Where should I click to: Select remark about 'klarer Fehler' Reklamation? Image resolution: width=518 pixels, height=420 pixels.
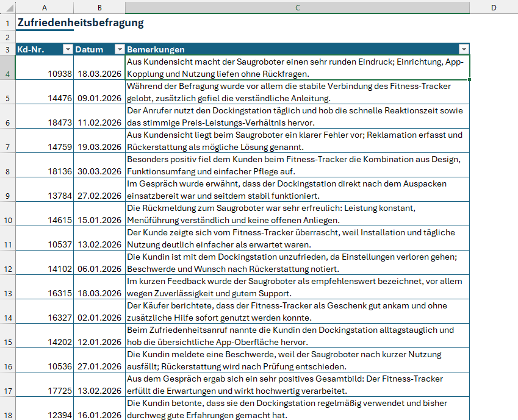(x=297, y=141)
